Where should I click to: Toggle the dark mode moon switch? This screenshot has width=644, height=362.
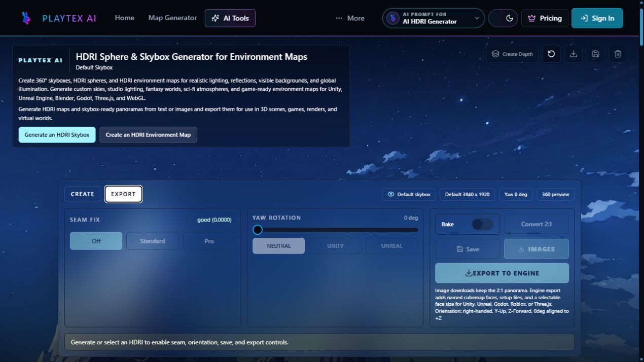point(502,18)
